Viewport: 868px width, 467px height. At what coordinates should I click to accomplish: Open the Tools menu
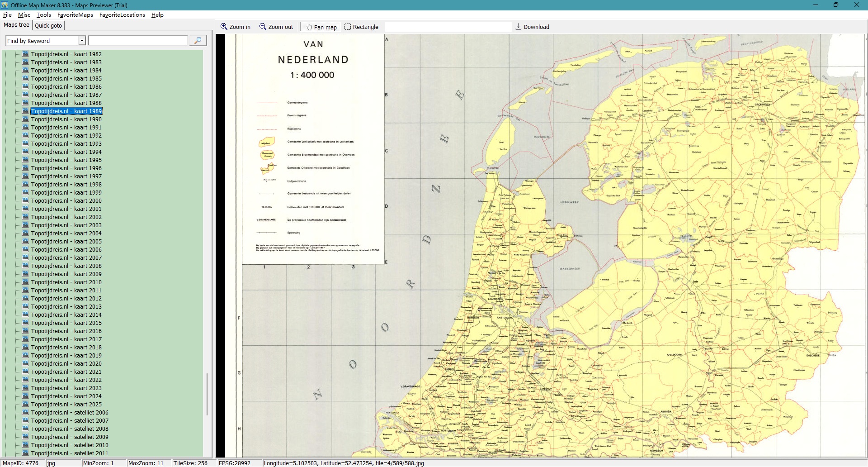43,14
